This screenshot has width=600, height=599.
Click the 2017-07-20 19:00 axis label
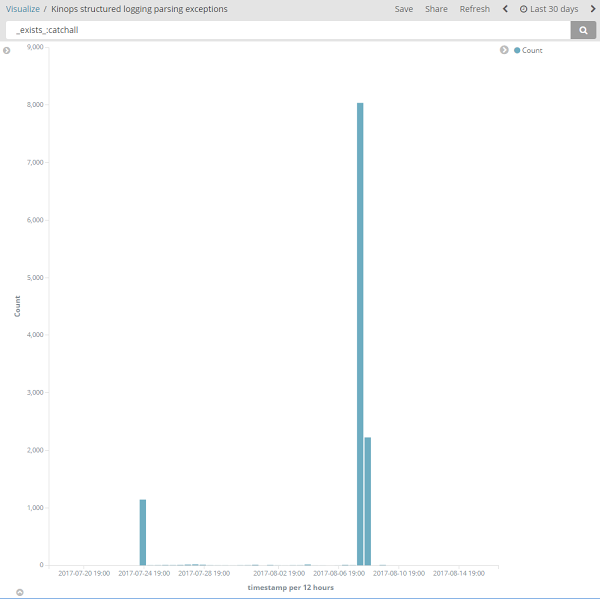click(x=84, y=573)
